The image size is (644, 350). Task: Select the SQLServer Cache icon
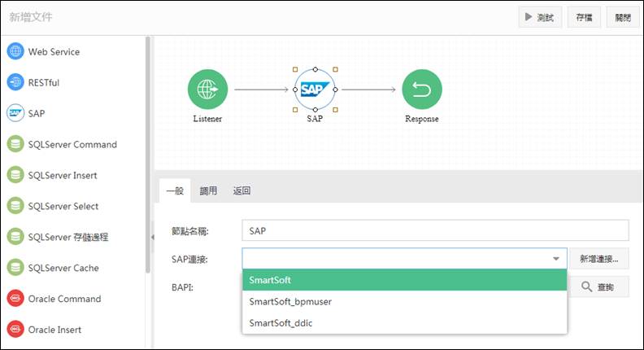pyautogui.click(x=15, y=267)
